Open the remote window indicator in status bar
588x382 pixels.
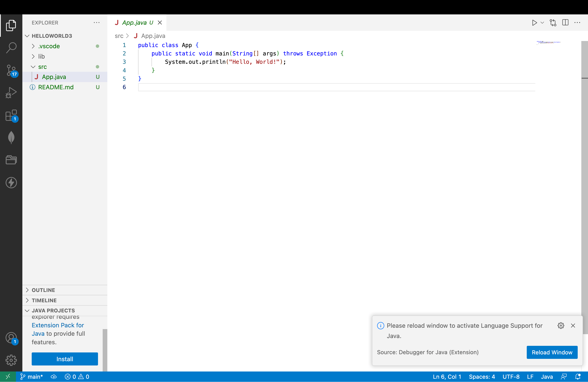(x=8, y=377)
